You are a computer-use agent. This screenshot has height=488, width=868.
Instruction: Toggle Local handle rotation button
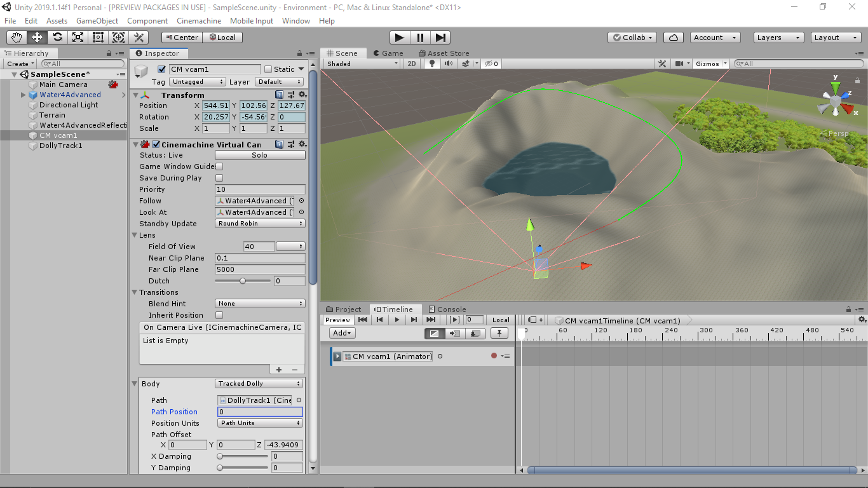click(x=222, y=37)
